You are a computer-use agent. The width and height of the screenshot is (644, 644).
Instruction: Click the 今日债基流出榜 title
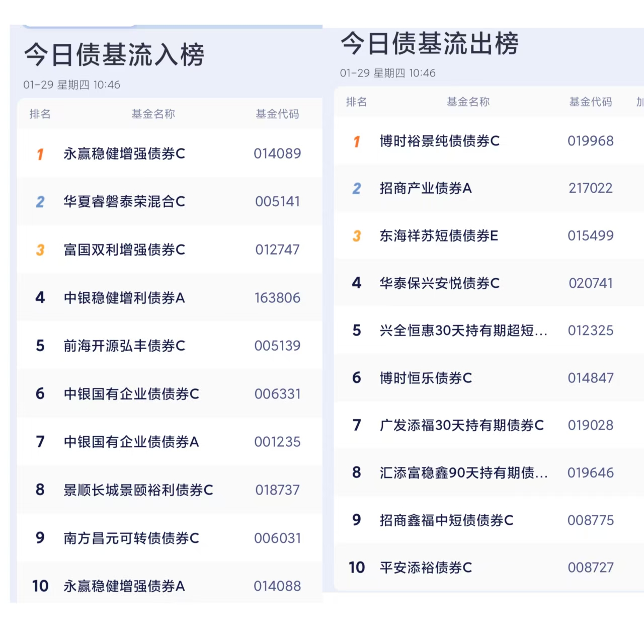coord(430,44)
